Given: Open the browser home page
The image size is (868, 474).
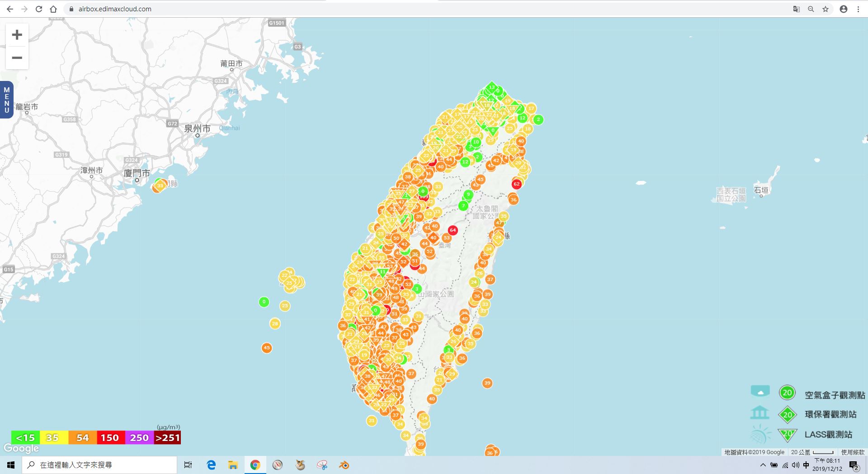Looking at the screenshot, I should pos(53,9).
